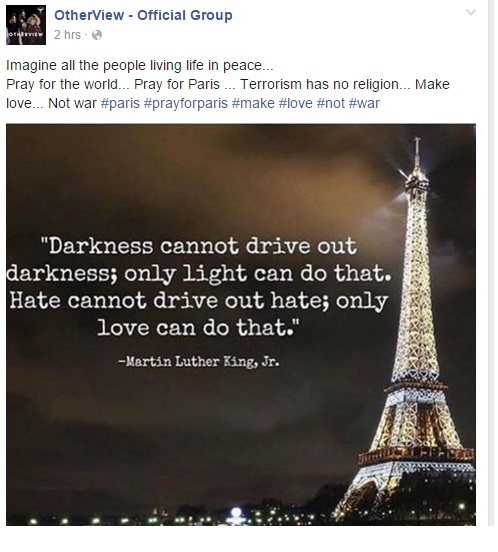Open the #paris hashtag

[120, 104]
